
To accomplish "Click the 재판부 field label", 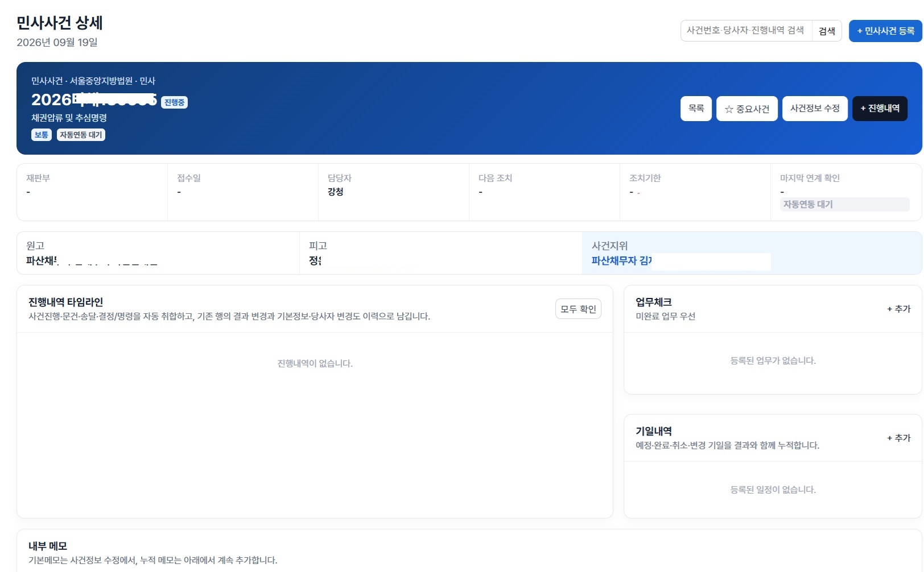I will pos(38,178).
